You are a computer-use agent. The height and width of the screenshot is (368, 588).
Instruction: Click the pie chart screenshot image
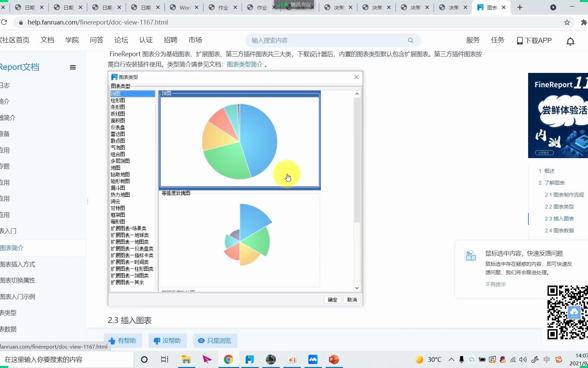(x=235, y=188)
